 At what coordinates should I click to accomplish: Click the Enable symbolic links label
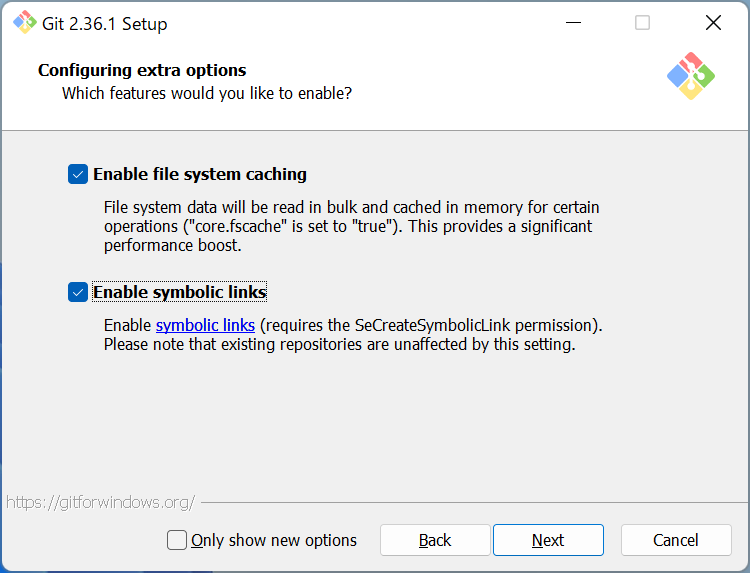pos(179,292)
